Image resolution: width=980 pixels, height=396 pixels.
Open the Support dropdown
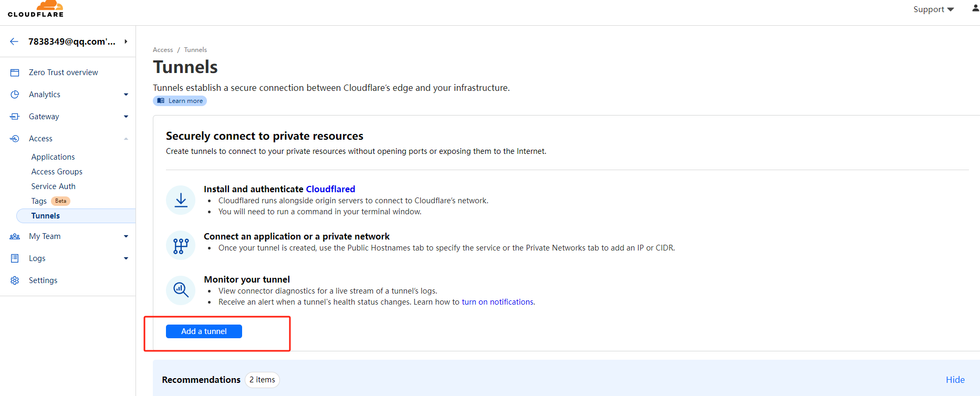click(933, 9)
